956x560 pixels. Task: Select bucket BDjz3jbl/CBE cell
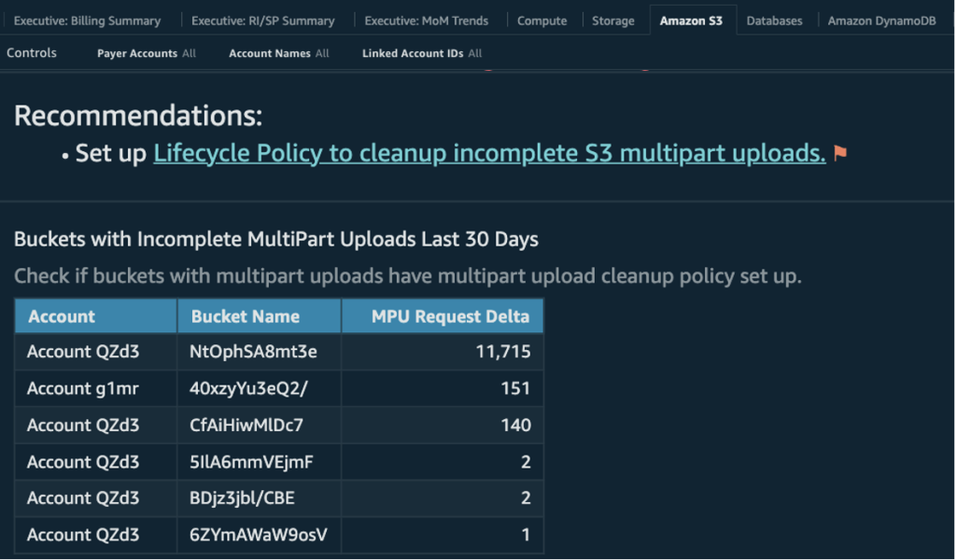pos(260,497)
